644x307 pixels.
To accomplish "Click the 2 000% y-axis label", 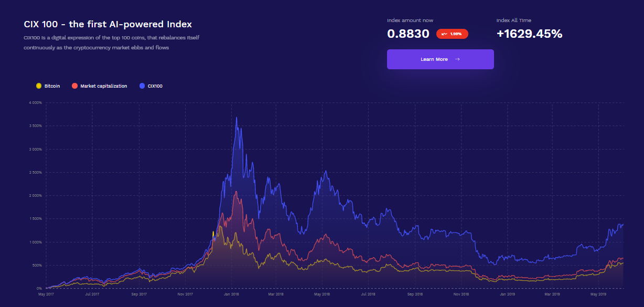I will coord(35,196).
